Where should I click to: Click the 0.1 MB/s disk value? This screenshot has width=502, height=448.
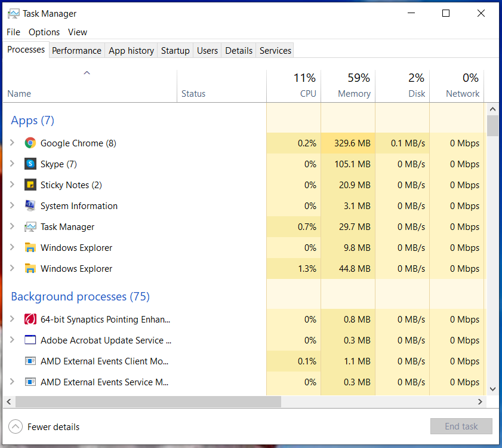[408, 143]
